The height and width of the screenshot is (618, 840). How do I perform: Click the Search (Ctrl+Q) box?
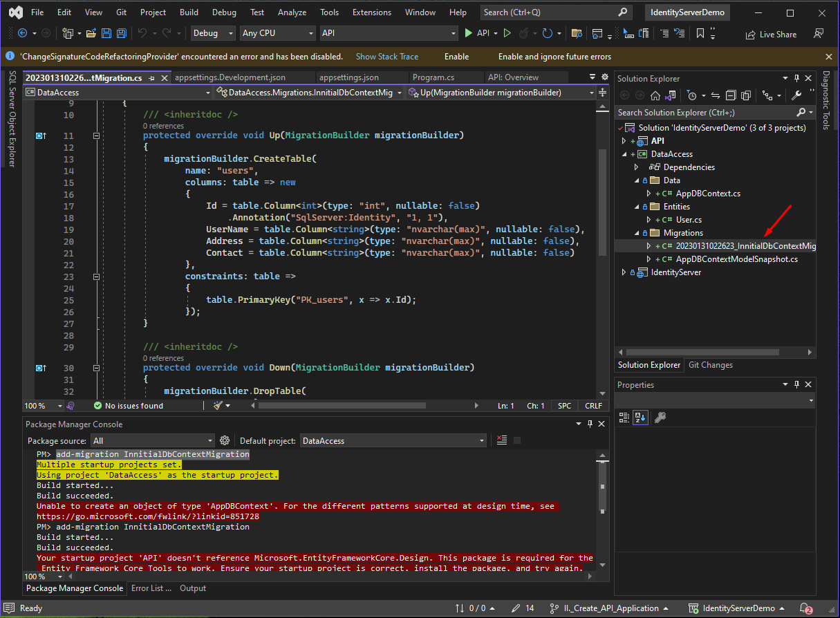[556, 12]
